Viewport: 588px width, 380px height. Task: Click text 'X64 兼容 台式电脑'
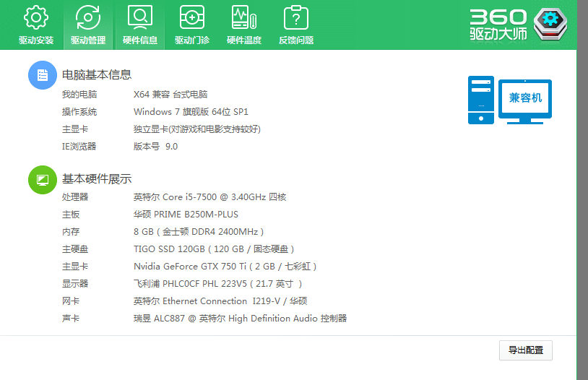point(170,94)
